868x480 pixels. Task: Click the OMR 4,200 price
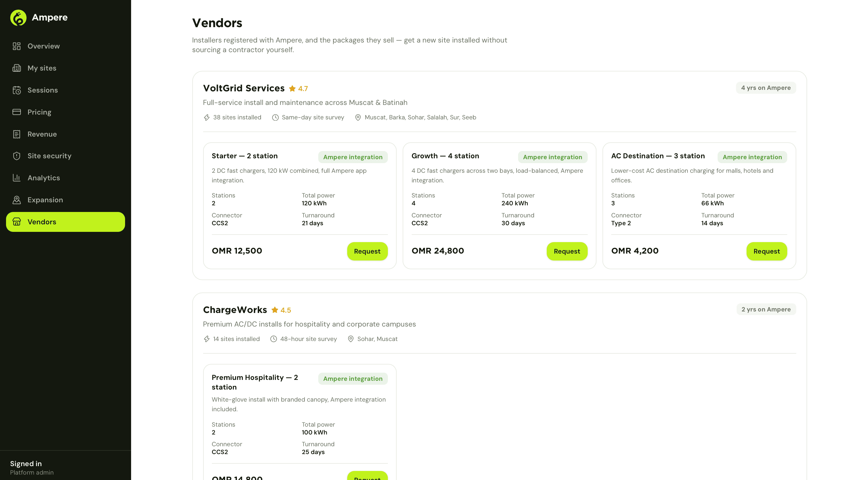634,251
